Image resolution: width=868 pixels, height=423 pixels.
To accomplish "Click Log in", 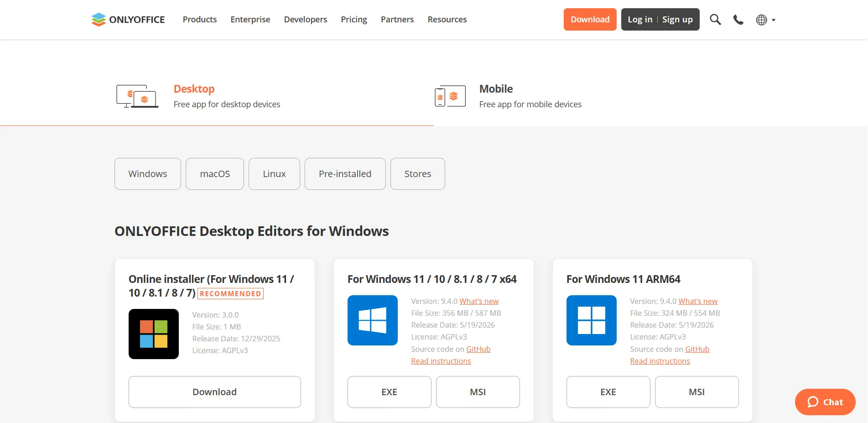I will point(640,20).
